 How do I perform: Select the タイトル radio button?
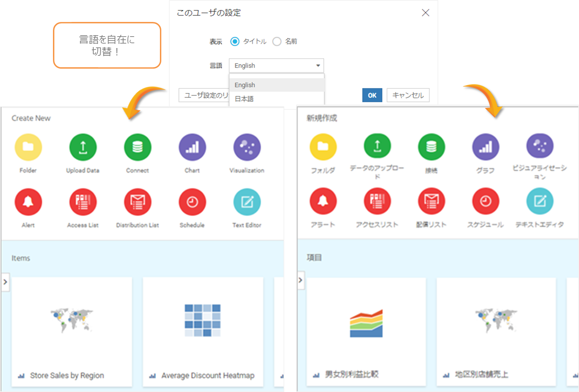[x=235, y=41]
